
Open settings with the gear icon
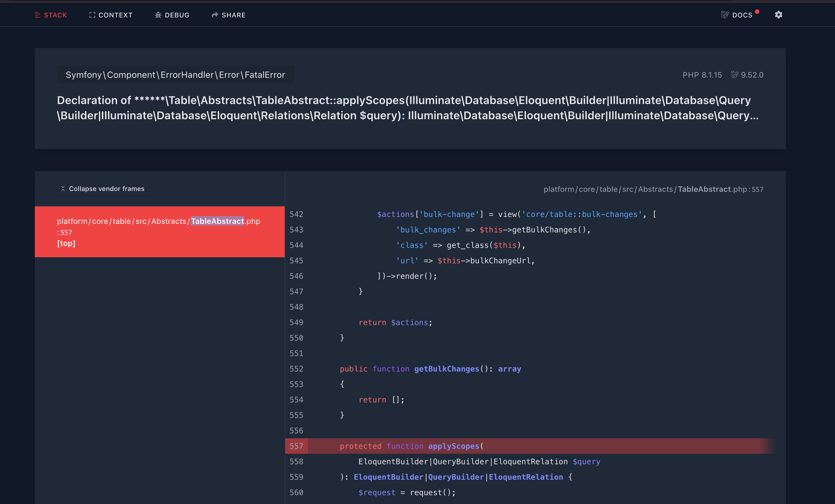[778, 15]
